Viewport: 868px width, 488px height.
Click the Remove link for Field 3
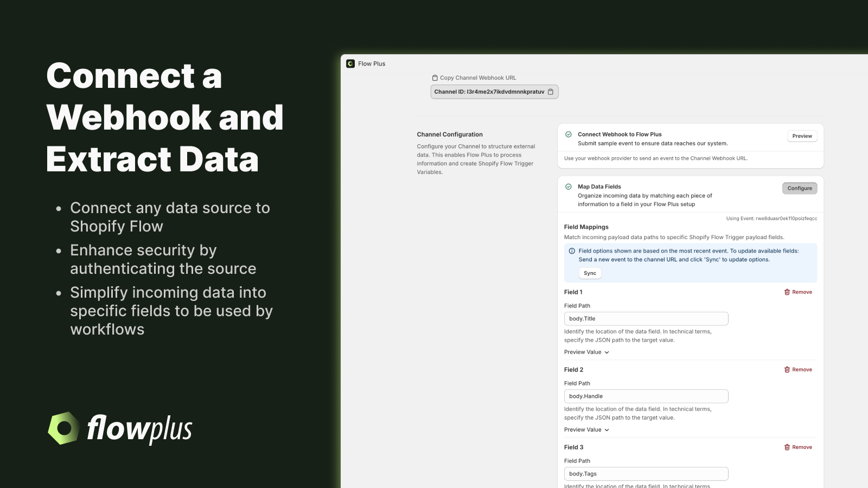(x=801, y=447)
